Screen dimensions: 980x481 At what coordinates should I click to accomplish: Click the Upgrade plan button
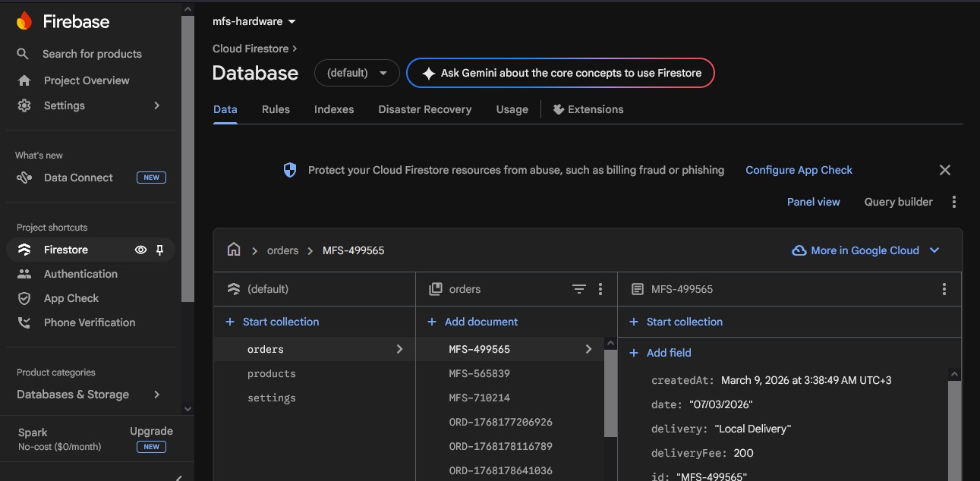[x=151, y=431]
